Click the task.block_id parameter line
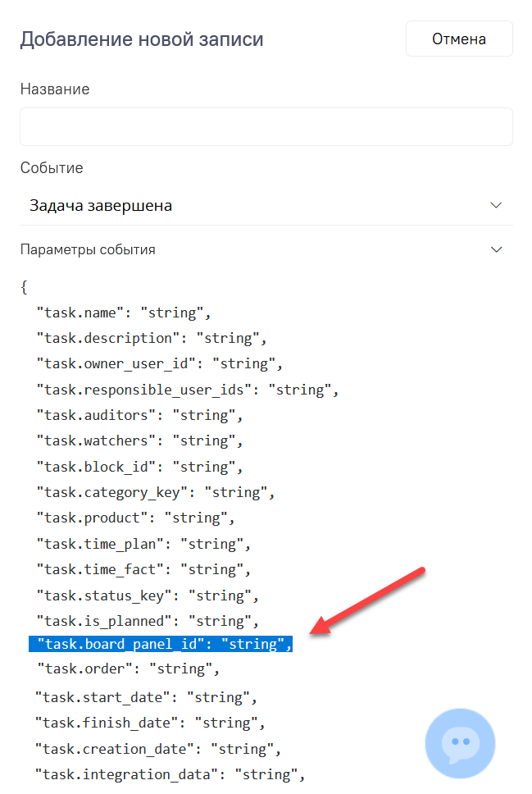The width and height of the screenshot is (532, 794). (139, 467)
